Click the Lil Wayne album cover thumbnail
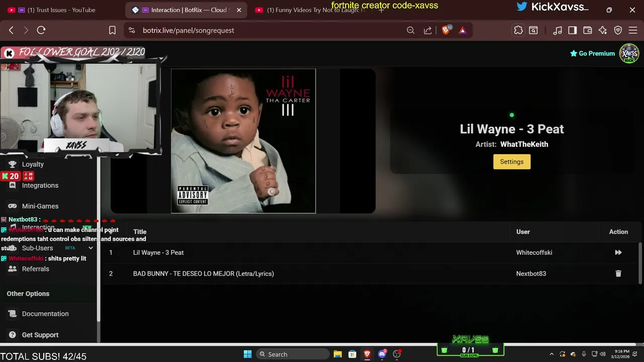This screenshot has height=362, width=644. (244, 141)
